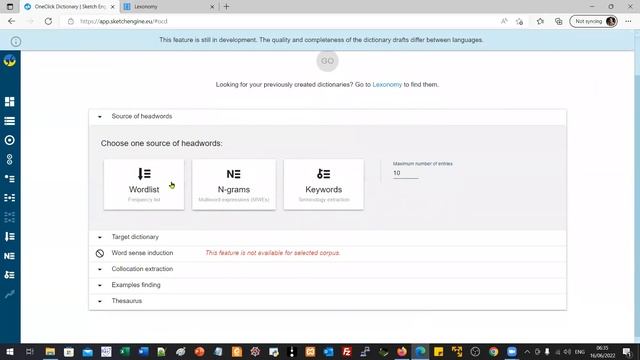Edit the Maximum number of entries field
640x360 pixels.
click(x=406, y=173)
